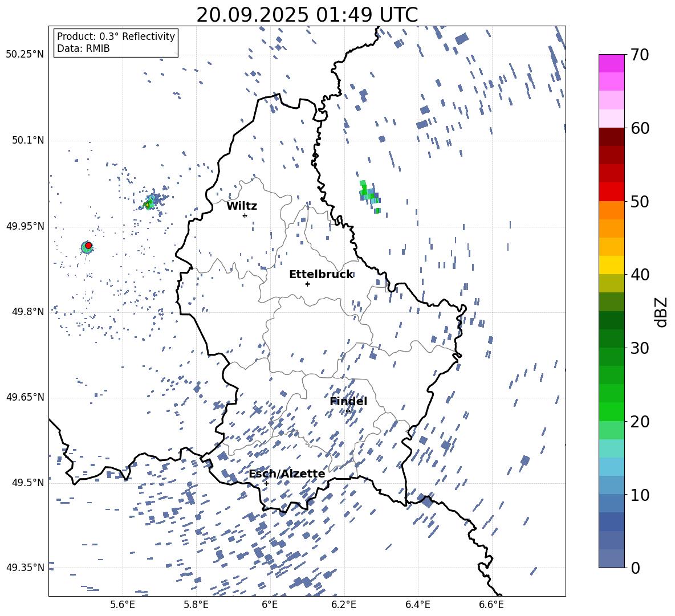Click the Esch/Alzette station cross marker
This screenshot has height=616, width=675.
click(x=266, y=483)
